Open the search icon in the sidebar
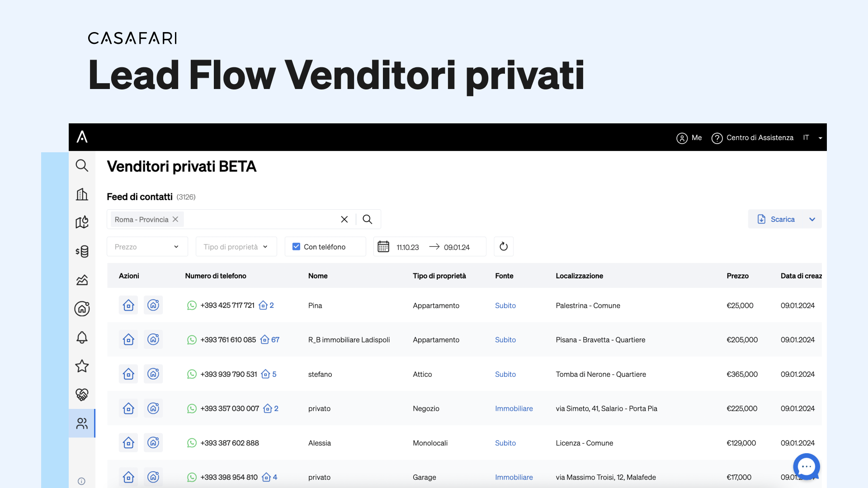The height and width of the screenshot is (488, 868). [x=82, y=165]
